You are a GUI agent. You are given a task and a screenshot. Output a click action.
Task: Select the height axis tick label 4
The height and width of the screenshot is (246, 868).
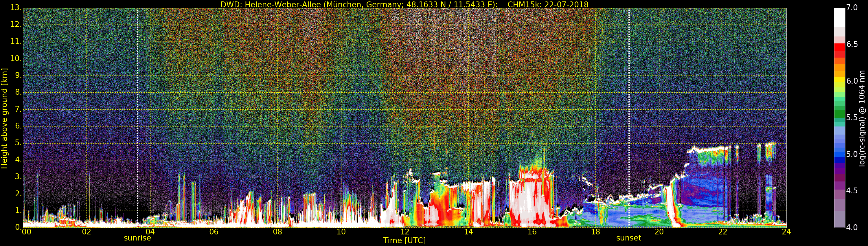(18, 160)
